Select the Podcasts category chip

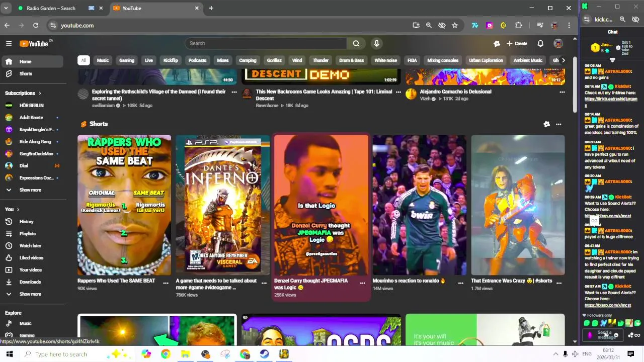click(x=197, y=60)
